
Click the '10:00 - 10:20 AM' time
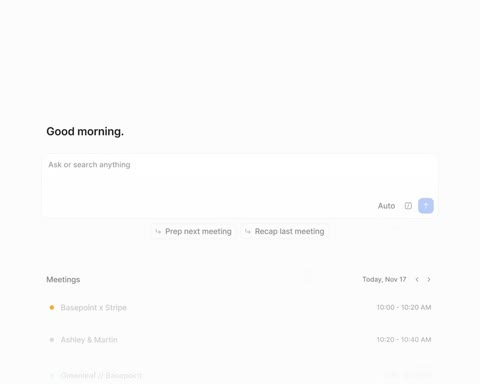tap(404, 307)
